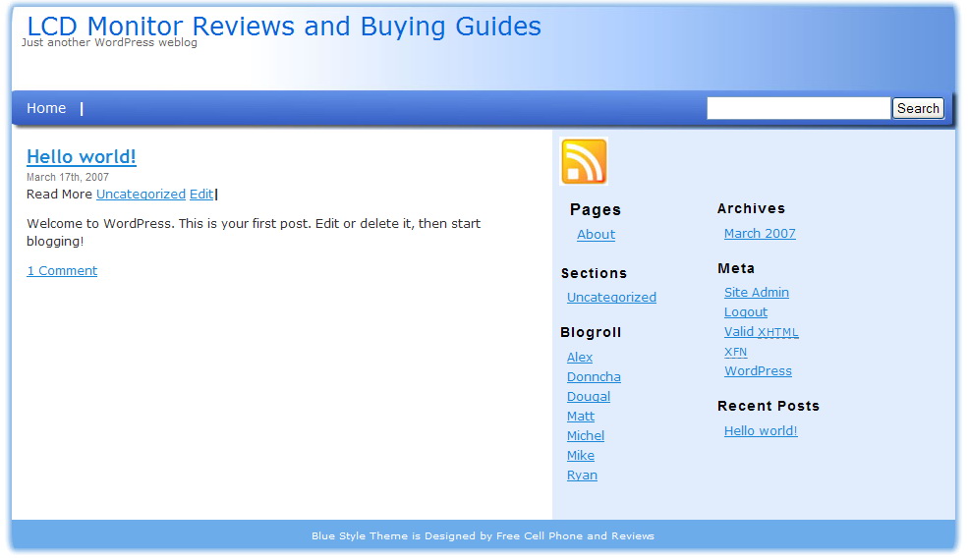Screen dimensions: 968x560
Task: Go to the About page link
Action: pos(596,235)
